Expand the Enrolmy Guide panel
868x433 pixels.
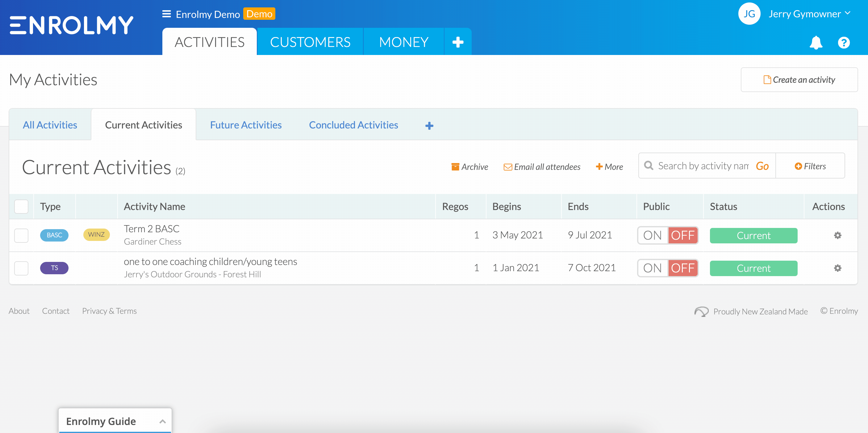click(x=115, y=421)
